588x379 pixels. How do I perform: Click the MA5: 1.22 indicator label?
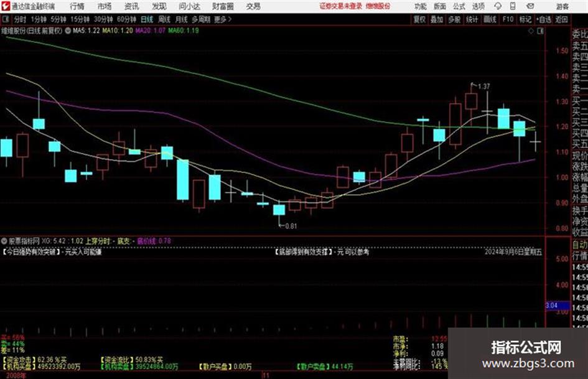(x=86, y=30)
